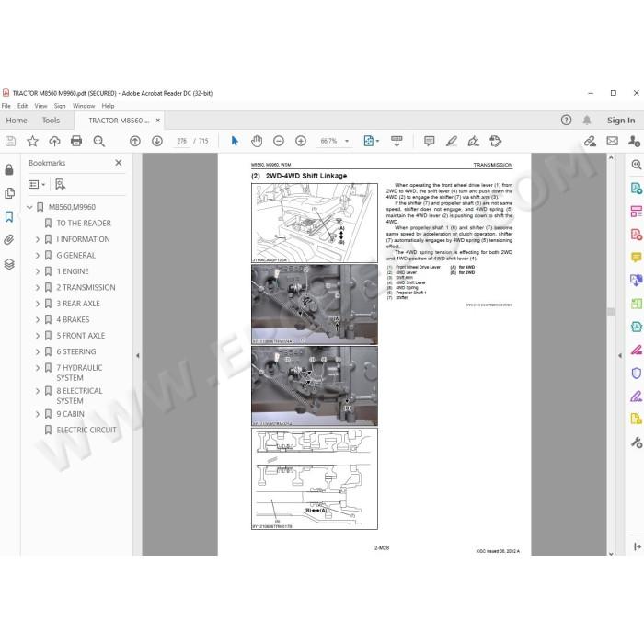The height and width of the screenshot is (644, 644).
Task: Open the Window menu
Action: (x=84, y=106)
